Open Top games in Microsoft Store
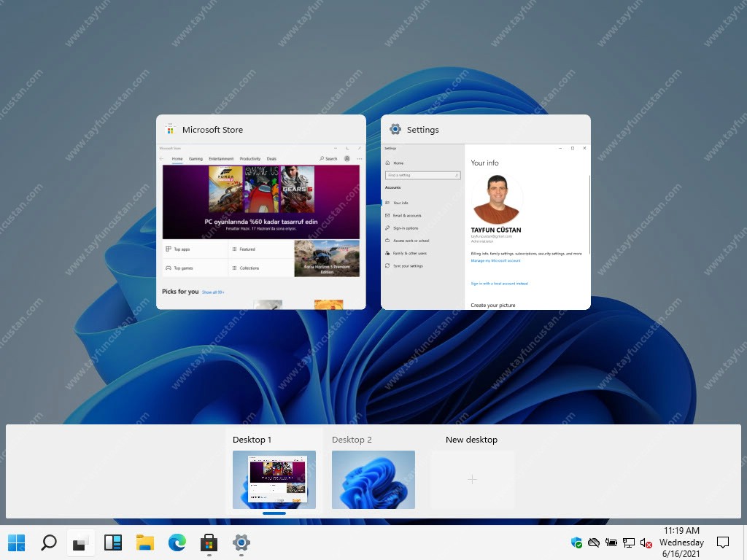This screenshot has width=747, height=560. (x=196, y=268)
